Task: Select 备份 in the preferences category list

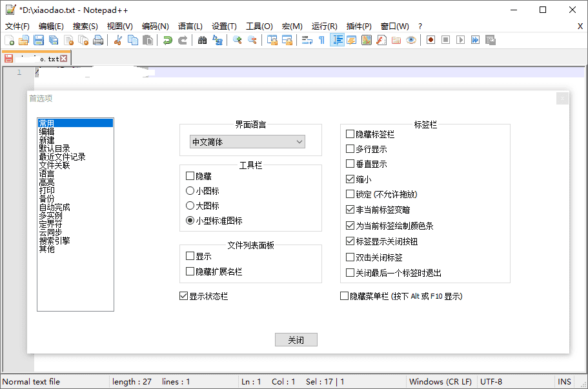Action: click(x=46, y=199)
